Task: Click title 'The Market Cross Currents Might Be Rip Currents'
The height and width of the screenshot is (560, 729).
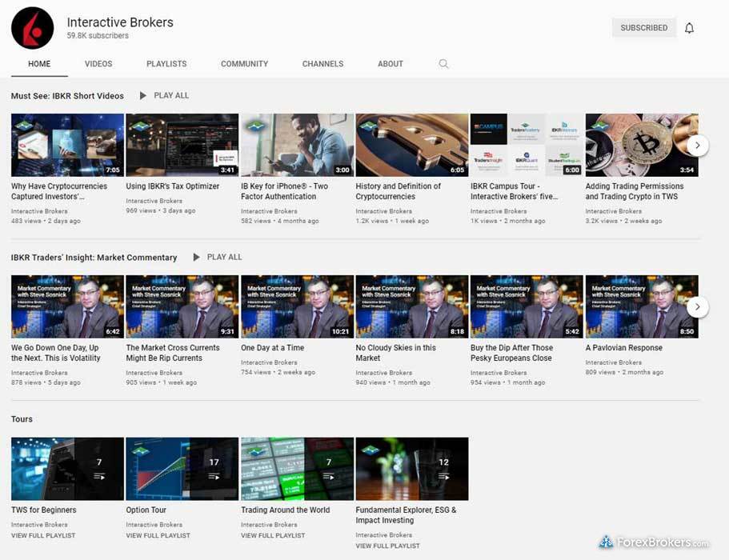Action: coord(173,353)
